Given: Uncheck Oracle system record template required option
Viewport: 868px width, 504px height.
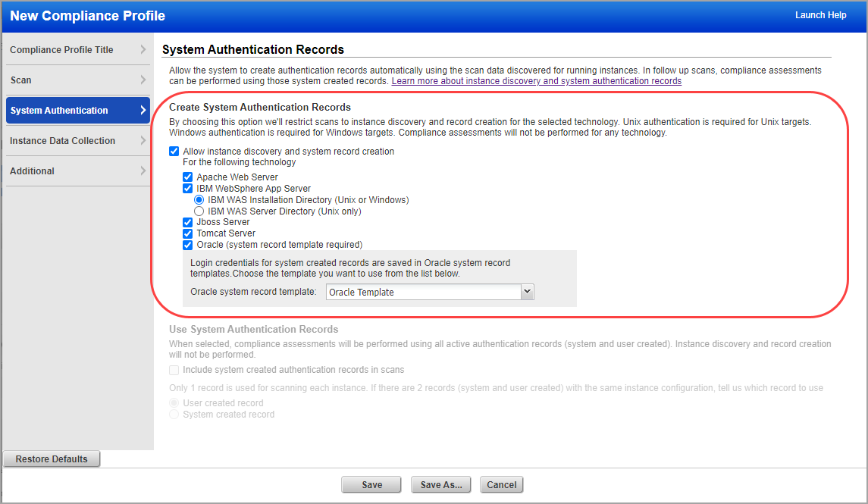Looking at the screenshot, I should (188, 245).
